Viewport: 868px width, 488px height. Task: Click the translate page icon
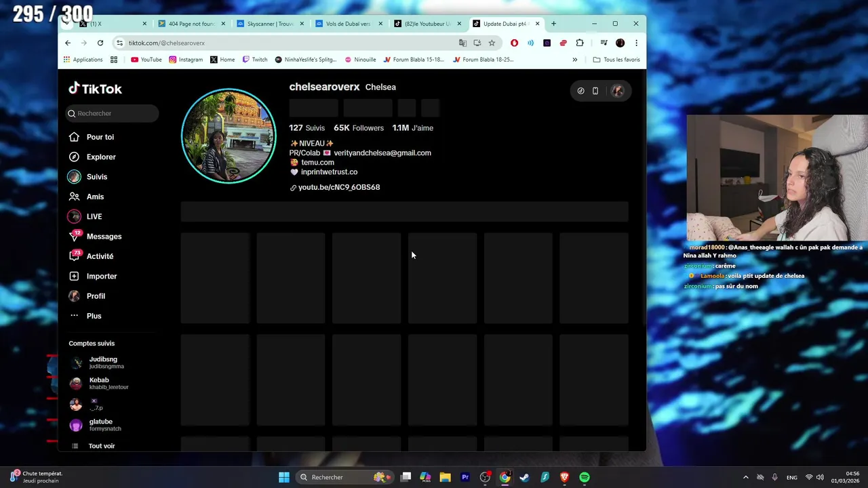pos(462,43)
